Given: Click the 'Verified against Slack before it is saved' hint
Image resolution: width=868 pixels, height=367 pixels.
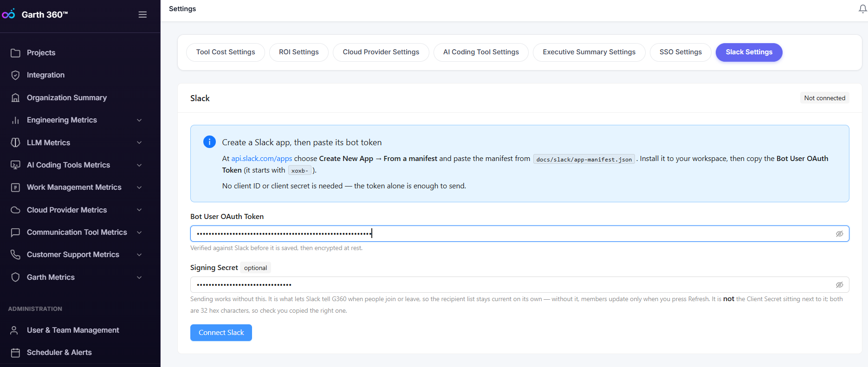Looking at the screenshot, I should [x=276, y=248].
